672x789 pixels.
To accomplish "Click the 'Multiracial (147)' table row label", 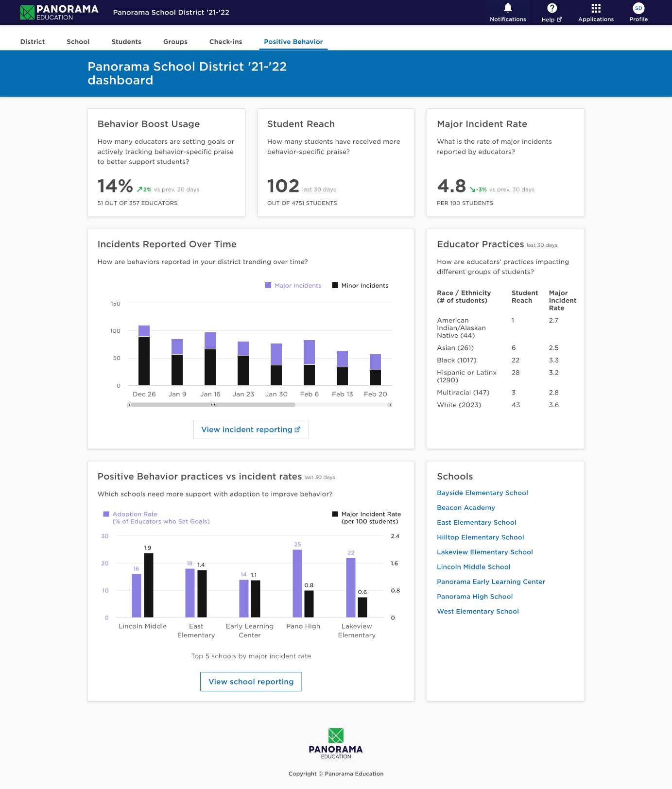I will point(463,393).
